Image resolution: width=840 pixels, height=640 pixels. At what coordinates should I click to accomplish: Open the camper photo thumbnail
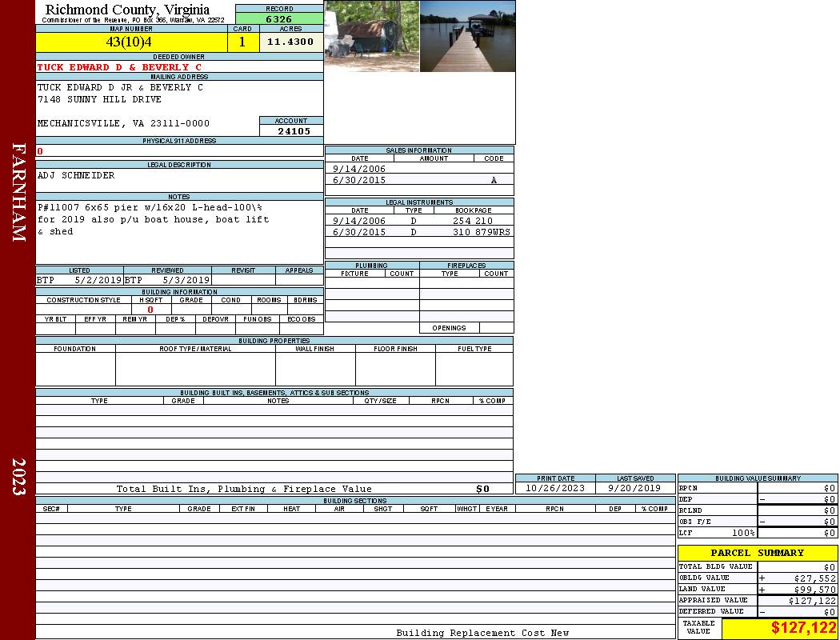pyautogui.click(x=372, y=36)
